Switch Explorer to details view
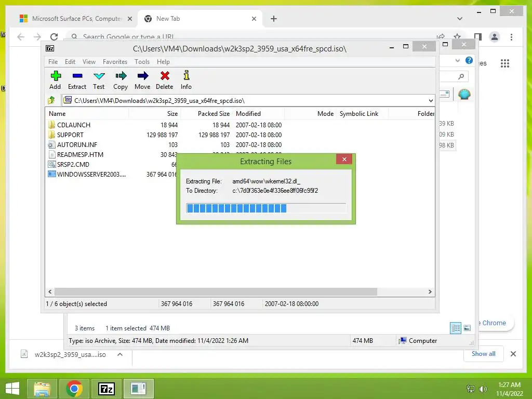 [455, 328]
